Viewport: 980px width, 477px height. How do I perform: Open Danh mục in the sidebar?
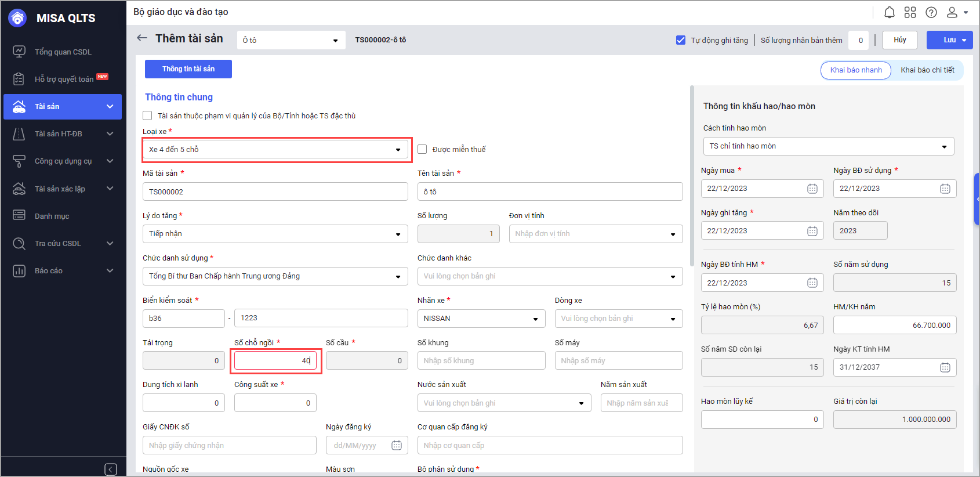click(x=52, y=216)
